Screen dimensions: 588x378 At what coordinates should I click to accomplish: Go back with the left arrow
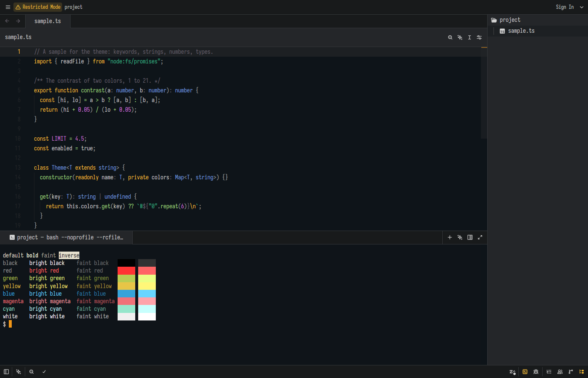(x=7, y=21)
